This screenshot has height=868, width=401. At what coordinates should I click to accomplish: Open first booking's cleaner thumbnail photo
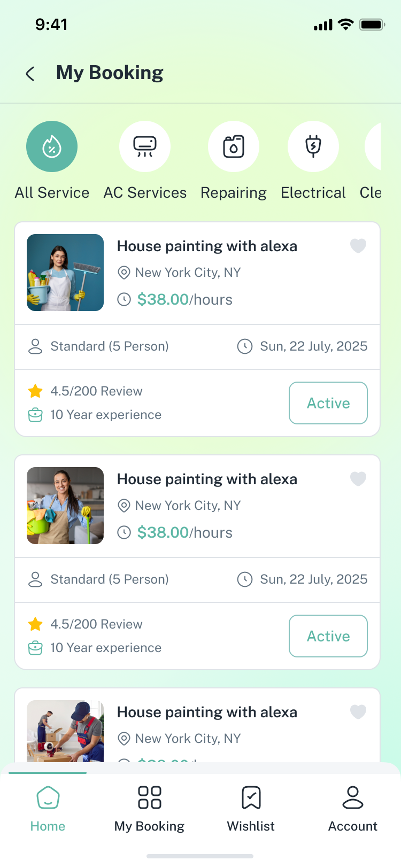pos(65,273)
